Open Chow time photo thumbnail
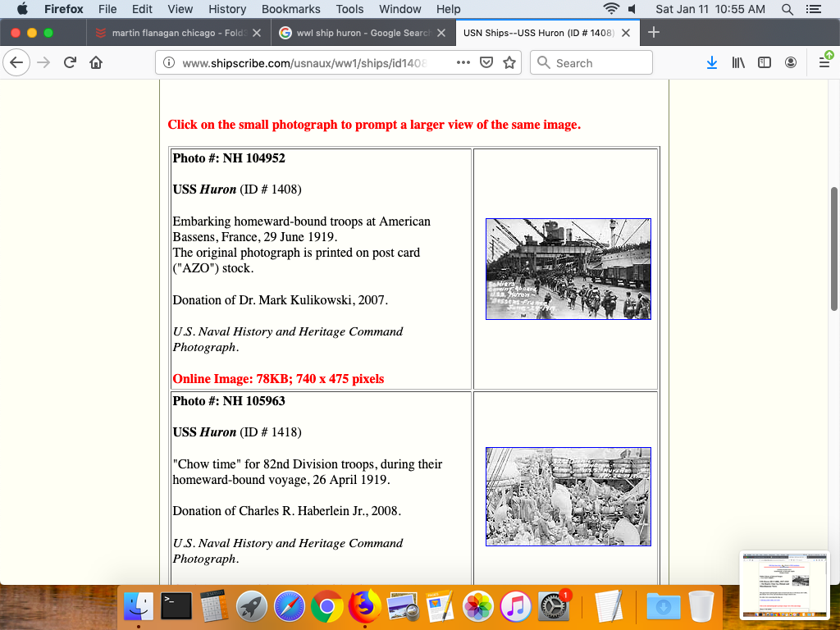Screen dimensions: 840x630 click(x=568, y=496)
